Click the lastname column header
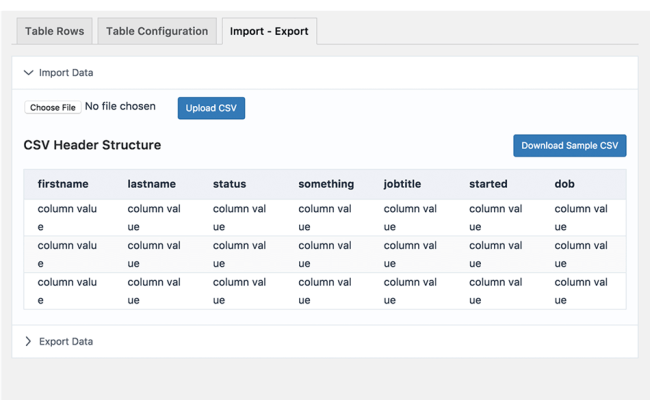This screenshot has height=400, width=650. click(151, 184)
